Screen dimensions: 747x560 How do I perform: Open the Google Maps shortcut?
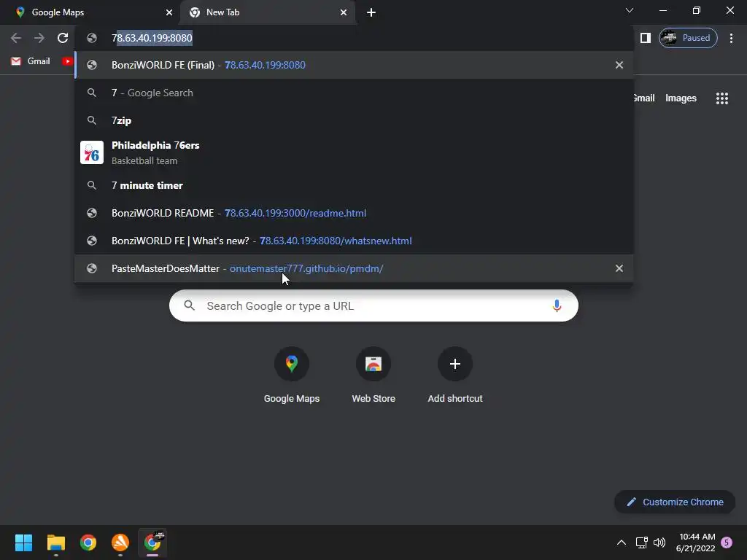click(x=292, y=376)
